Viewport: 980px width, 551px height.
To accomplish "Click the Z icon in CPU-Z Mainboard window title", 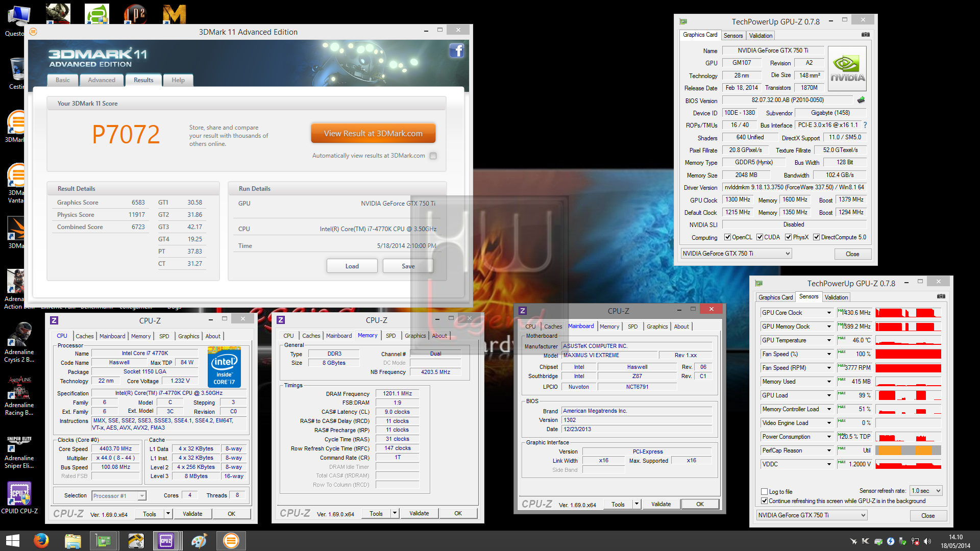I will tap(523, 311).
